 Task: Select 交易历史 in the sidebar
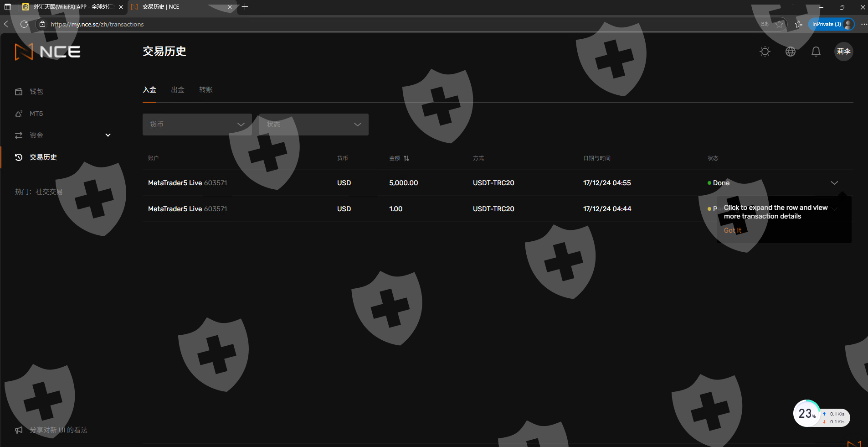(43, 157)
